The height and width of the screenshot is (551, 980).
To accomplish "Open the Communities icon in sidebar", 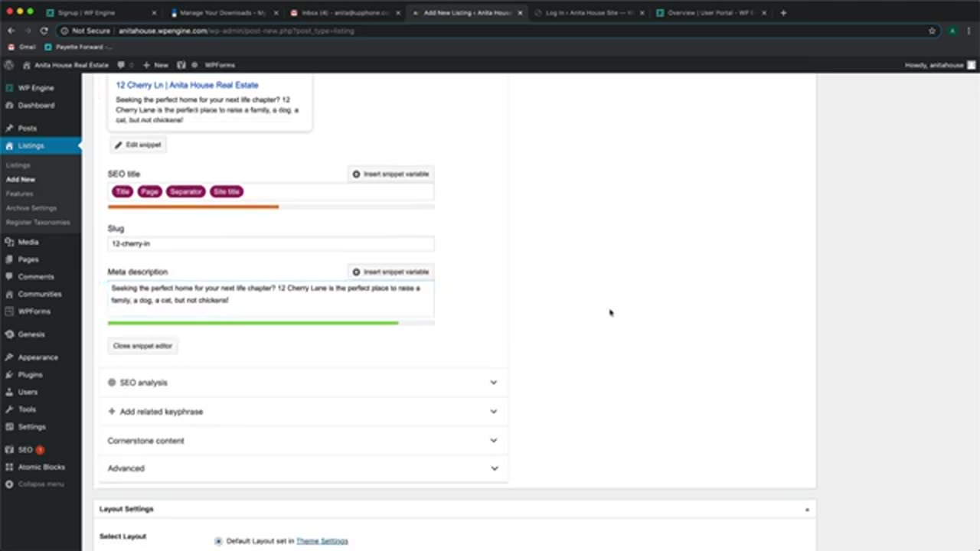I will 9,294.
